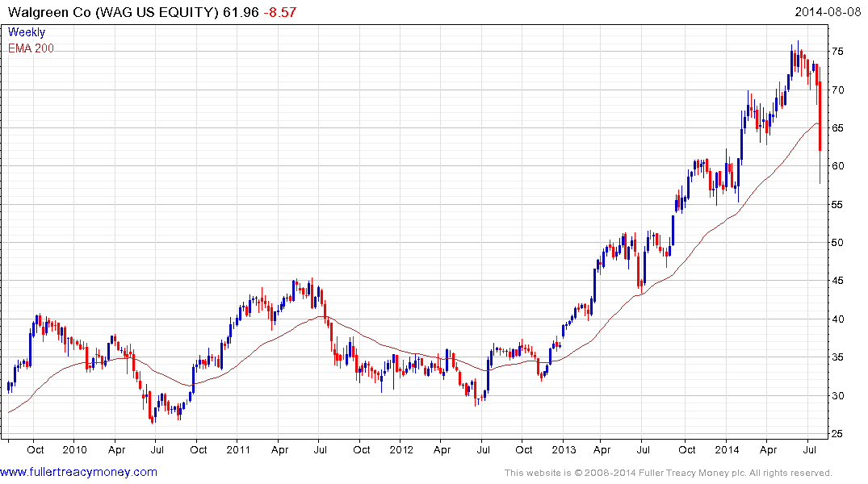Click the 35 price axis label
This screenshot has height=484, width=868.
point(837,357)
